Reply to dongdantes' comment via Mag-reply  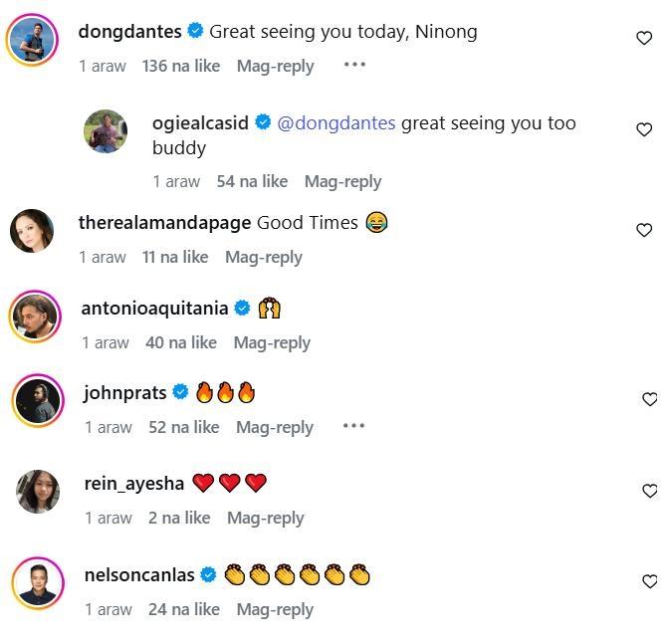pyautogui.click(x=275, y=66)
